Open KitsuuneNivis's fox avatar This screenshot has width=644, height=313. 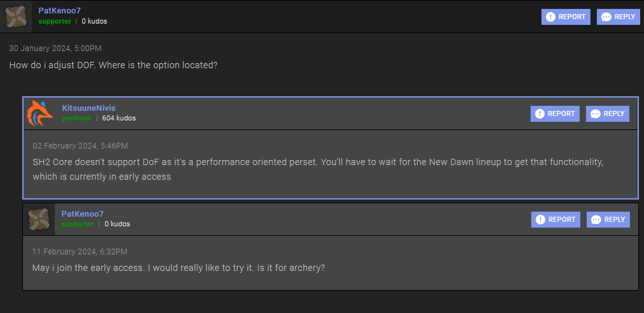pyautogui.click(x=40, y=113)
